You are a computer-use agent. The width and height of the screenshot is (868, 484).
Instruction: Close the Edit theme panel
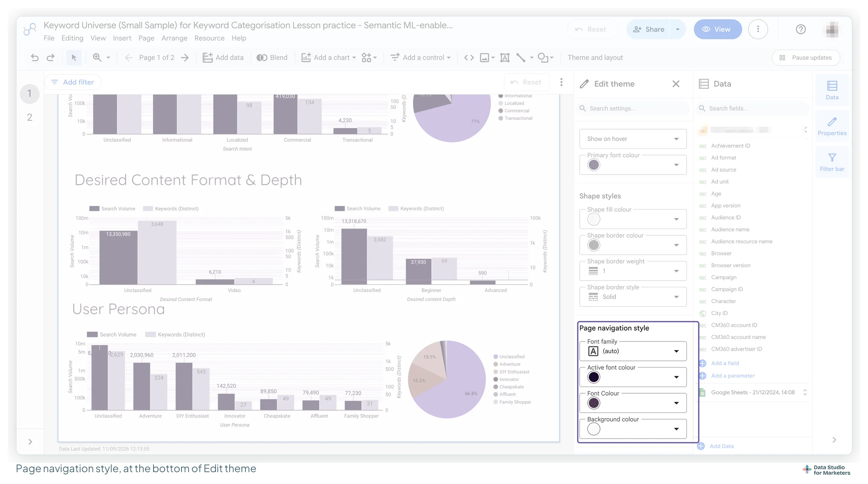(x=676, y=84)
